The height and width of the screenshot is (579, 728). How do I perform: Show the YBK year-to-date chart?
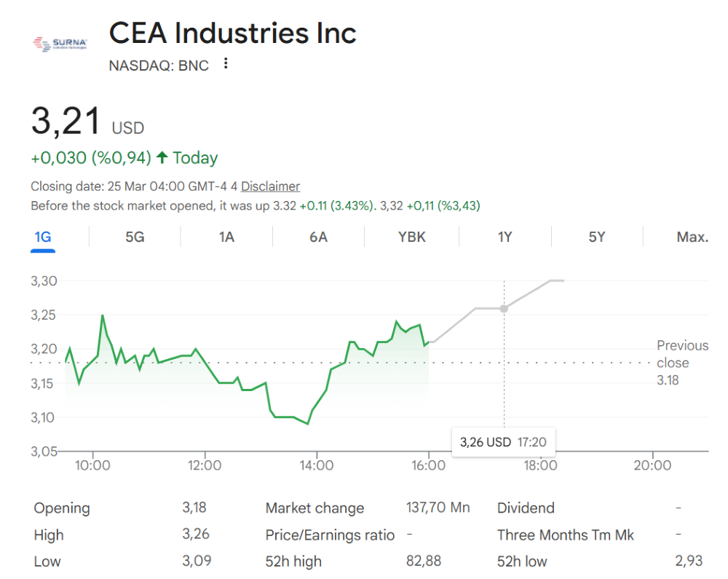pyautogui.click(x=412, y=237)
